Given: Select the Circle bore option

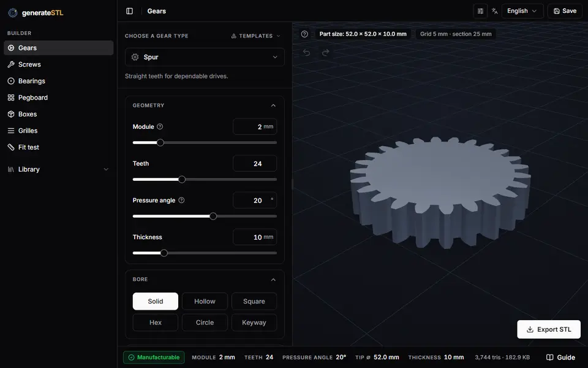Looking at the screenshot, I should pos(205,322).
